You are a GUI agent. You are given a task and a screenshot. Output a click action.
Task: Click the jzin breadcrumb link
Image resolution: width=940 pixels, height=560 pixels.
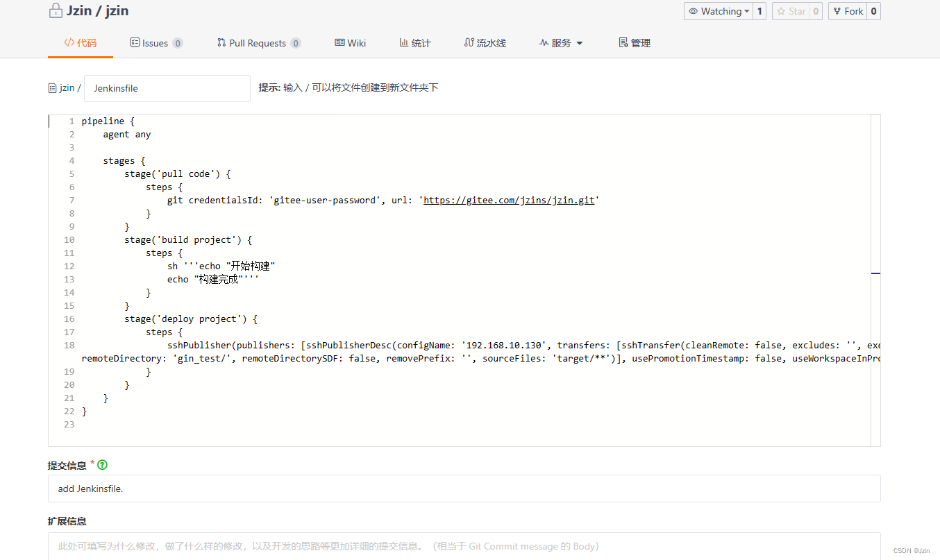[67, 88]
